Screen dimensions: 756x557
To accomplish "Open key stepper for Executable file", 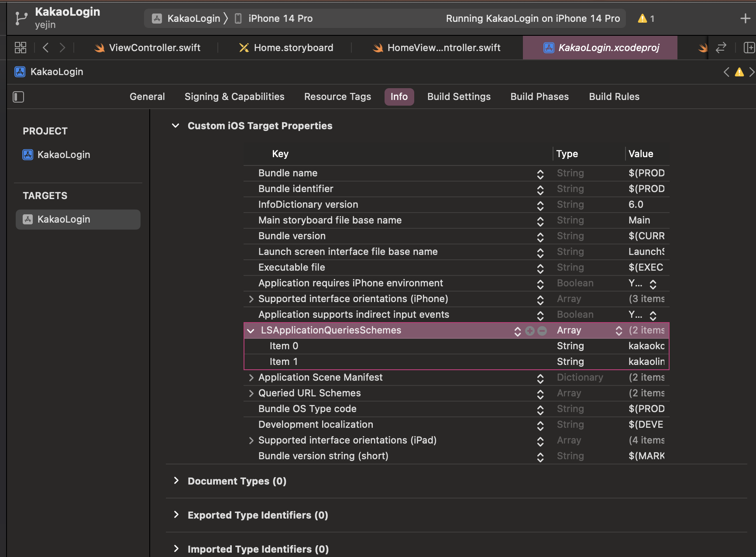I will [540, 268].
